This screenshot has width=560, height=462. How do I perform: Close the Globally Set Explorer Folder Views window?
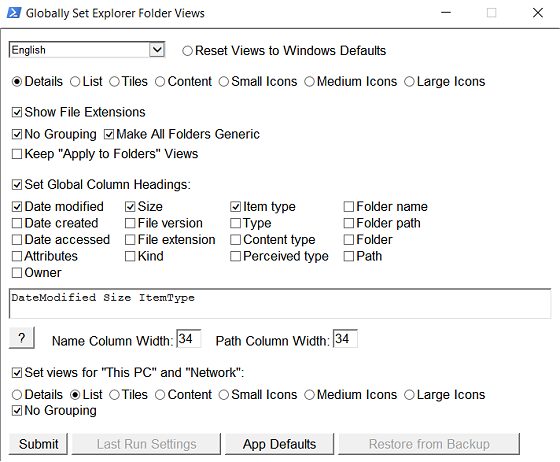(x=538, y=13)
